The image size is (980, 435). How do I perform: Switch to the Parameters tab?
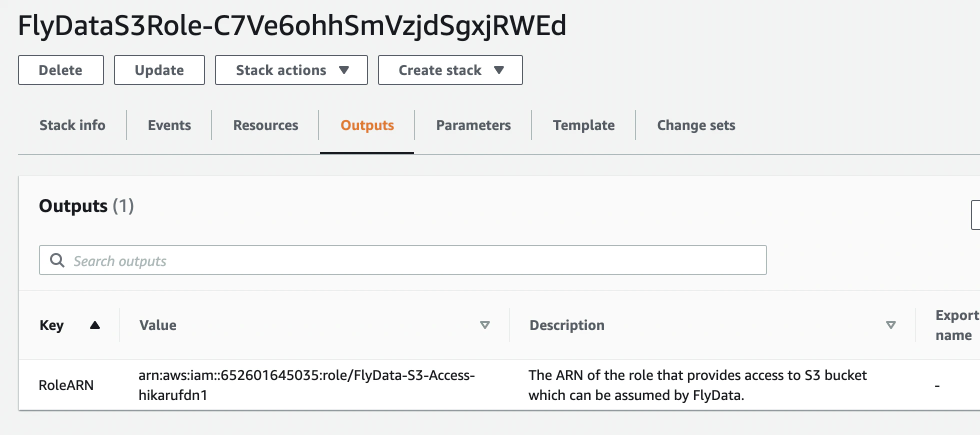coord(473,125)
